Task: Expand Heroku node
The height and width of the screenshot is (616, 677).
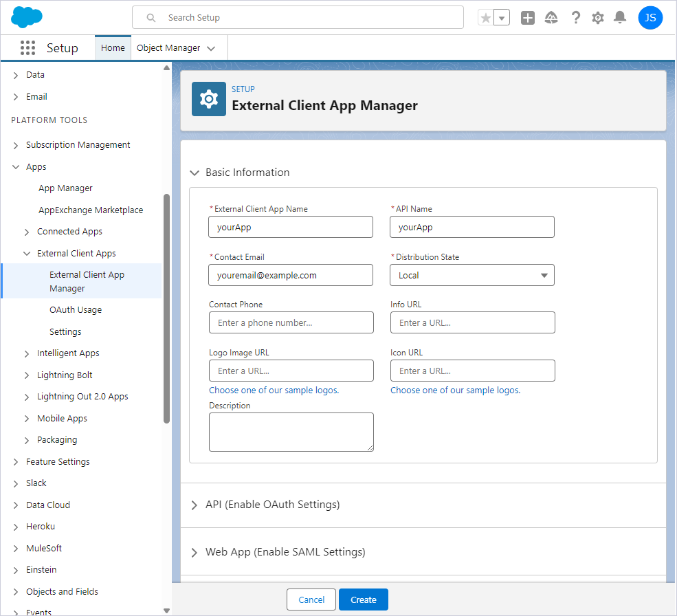Action: click(16, 527)
